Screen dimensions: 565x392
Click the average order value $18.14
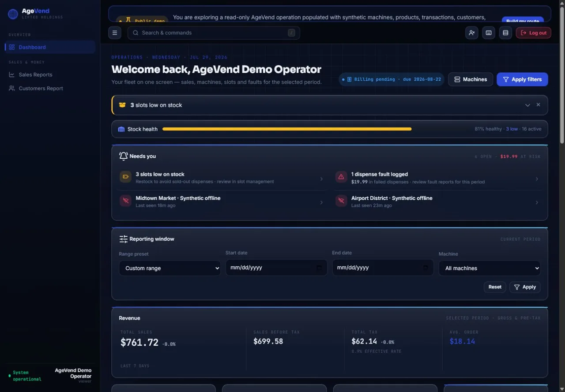point(462,341)
